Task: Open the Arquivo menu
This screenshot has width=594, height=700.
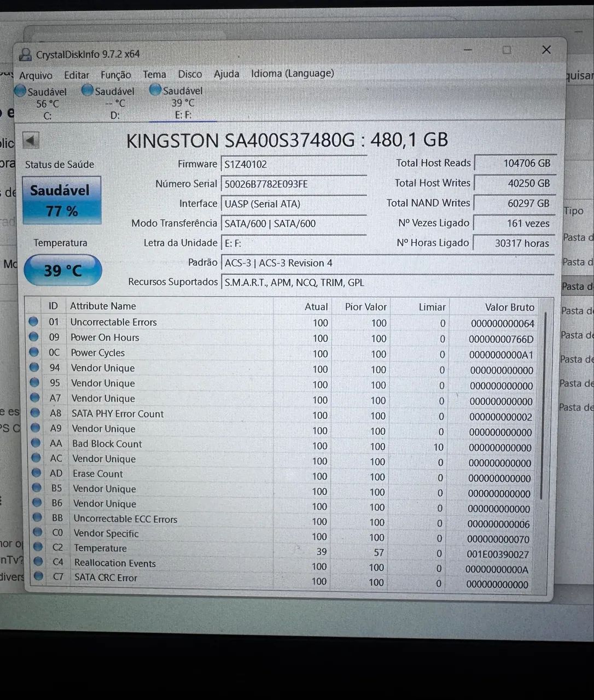Action: 36,75
